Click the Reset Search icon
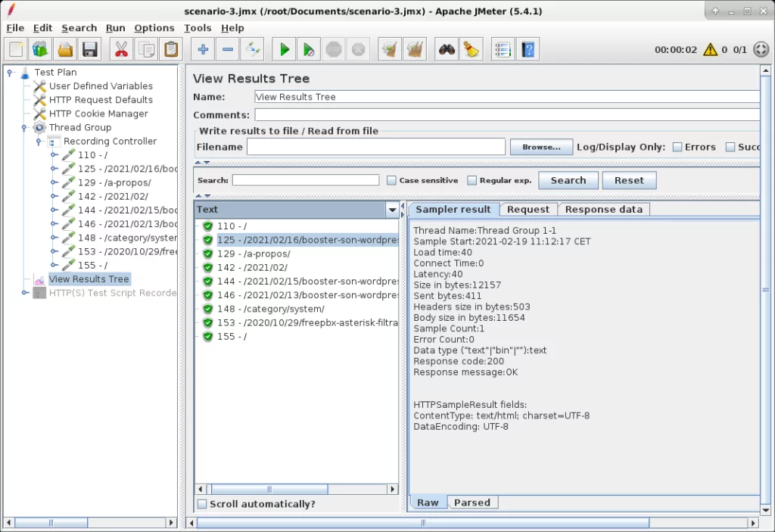The width and height of the screenshot is (775, 532). point(472,49)
